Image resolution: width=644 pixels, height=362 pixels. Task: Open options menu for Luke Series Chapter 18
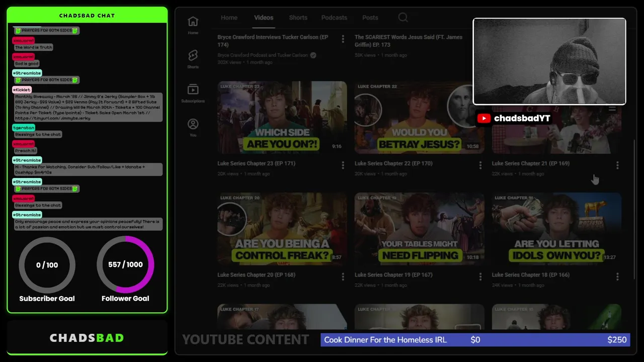point(617,277)
